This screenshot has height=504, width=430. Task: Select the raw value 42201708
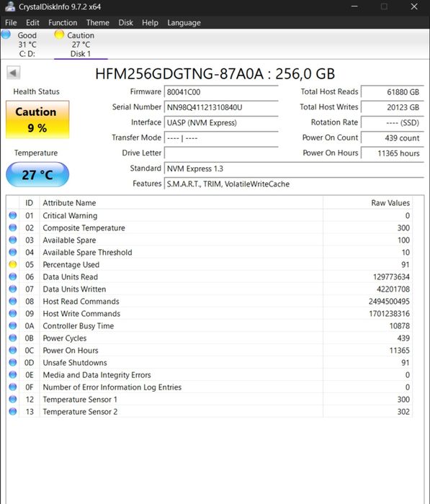pyautogui.click(x=393, y=289)
